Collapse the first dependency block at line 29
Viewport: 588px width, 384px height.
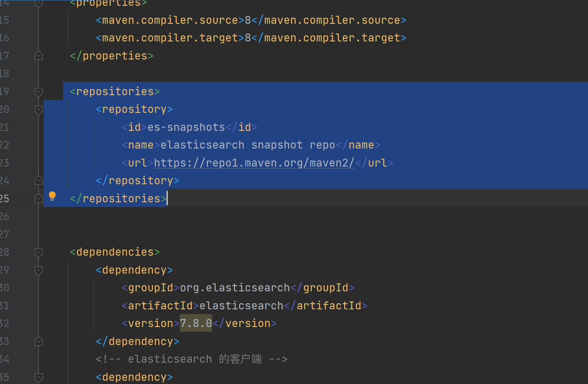pos(39,270)
